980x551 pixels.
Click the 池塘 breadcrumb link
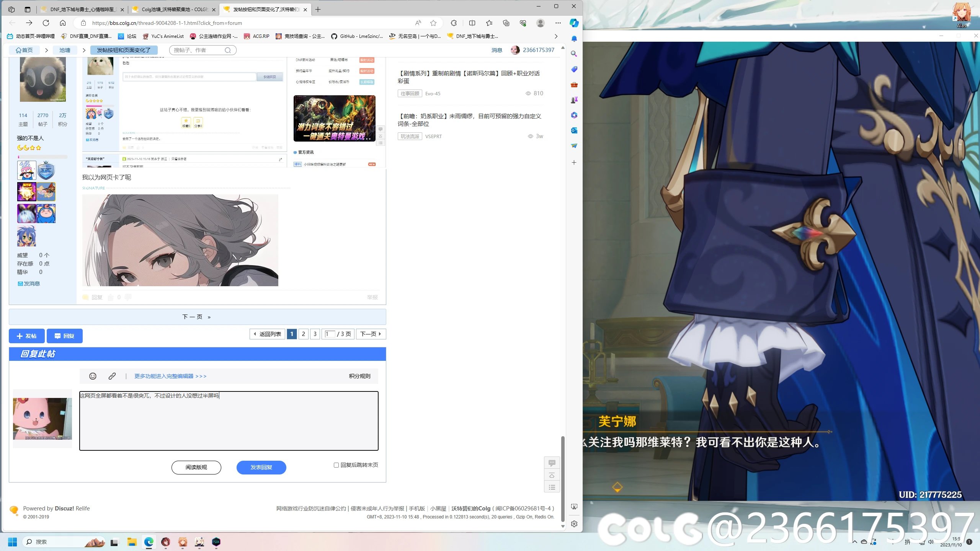click(65, 50)
